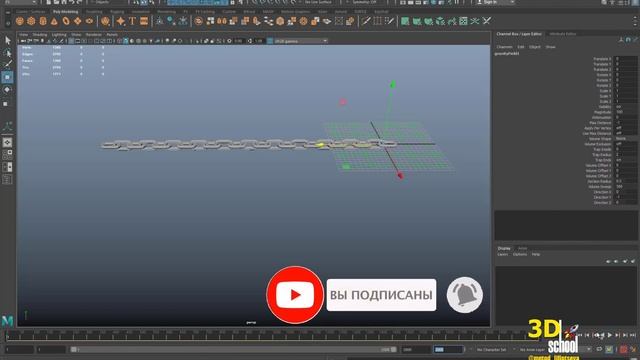
Task: Click the polygon Type 'T' shelf icon
Action: click(132, 21)
